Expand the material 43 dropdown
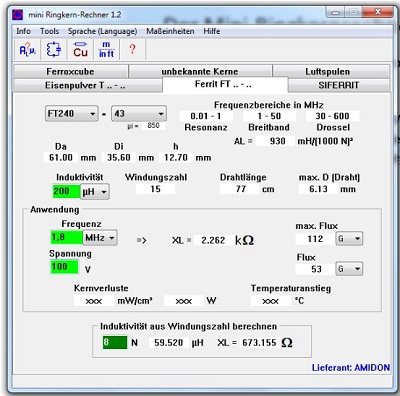This screenshot has width=400, height=396. tap(139, 114)
